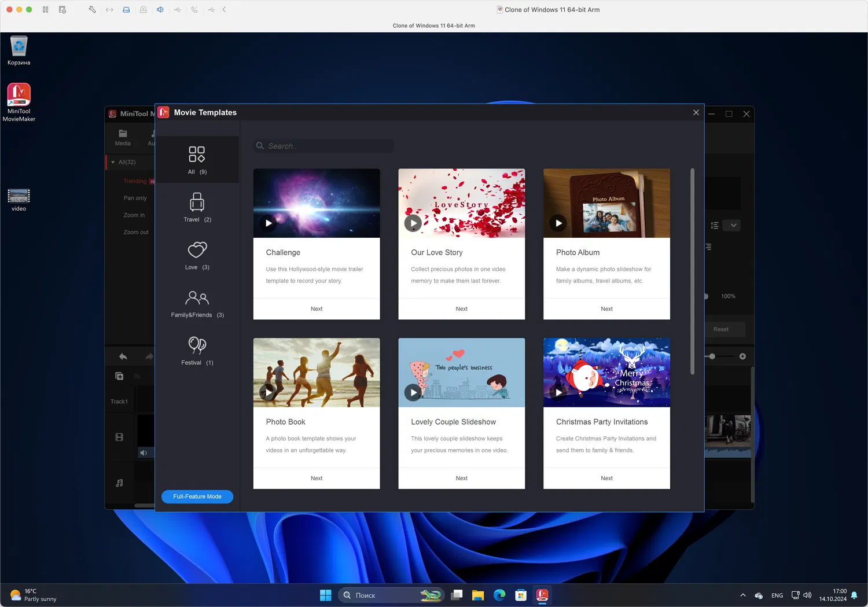
Task: Click Next under Lovely Couple Slideshow
Action: pyautogui.click(x=461, y=479)
